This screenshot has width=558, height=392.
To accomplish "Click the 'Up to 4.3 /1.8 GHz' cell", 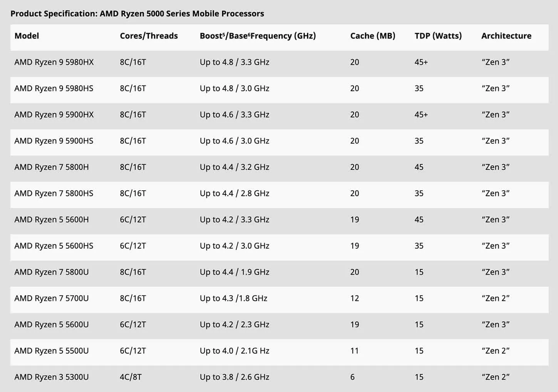I will 233,298.
